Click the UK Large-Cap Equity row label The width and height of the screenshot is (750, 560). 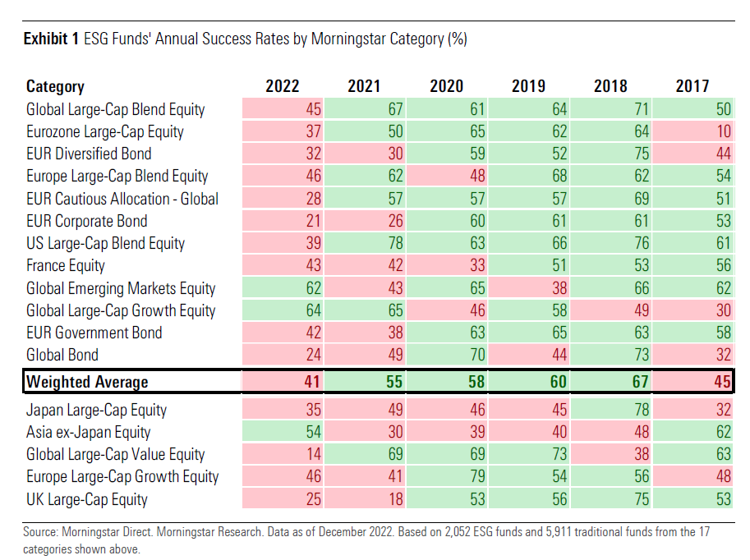(87, 499)
